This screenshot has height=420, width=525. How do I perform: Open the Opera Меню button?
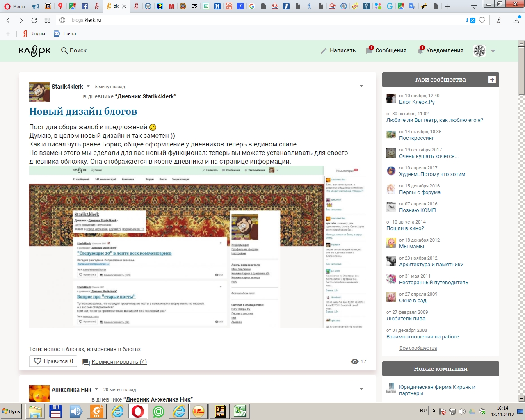(14, 6)
